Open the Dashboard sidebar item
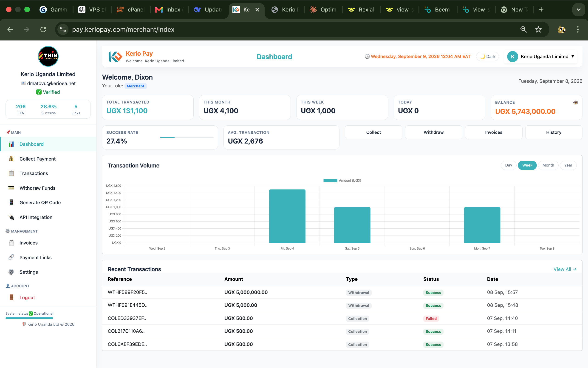The width and height of the screenshot is (588, 368). click(x=48, y=144)
